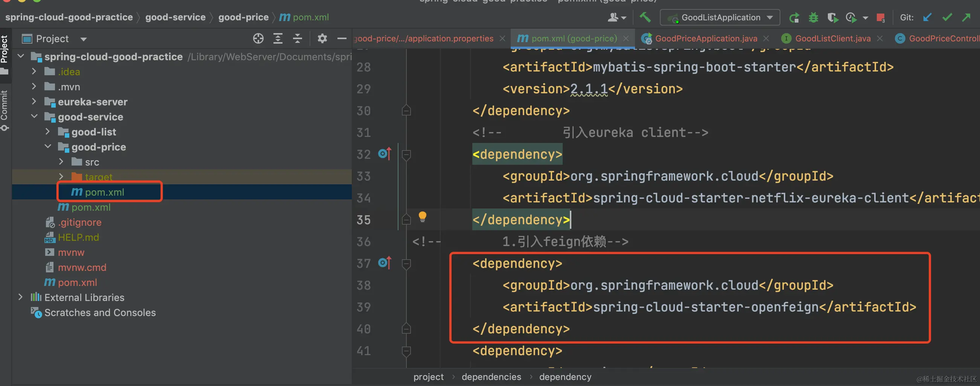Open the Project view selector dropdown
This screenshot has height=386, width=980.
pyautogui.click(x=84, y=39)
